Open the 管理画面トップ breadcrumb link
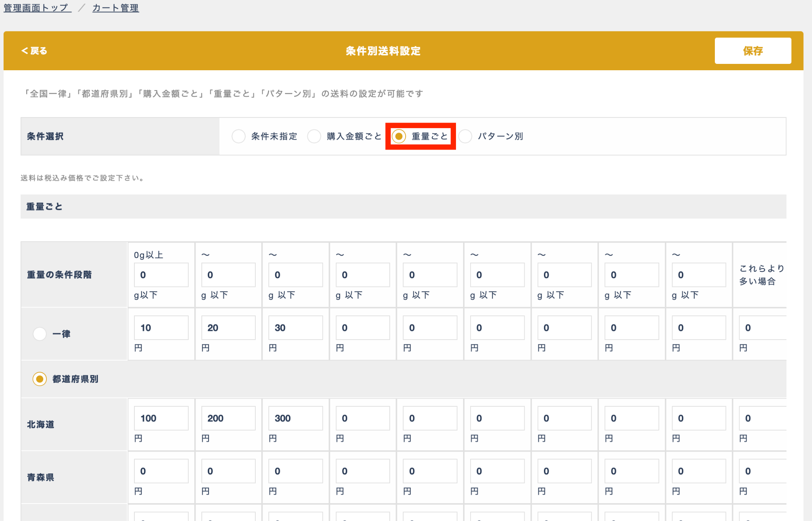Screen dimensions: 812x521 37,8
